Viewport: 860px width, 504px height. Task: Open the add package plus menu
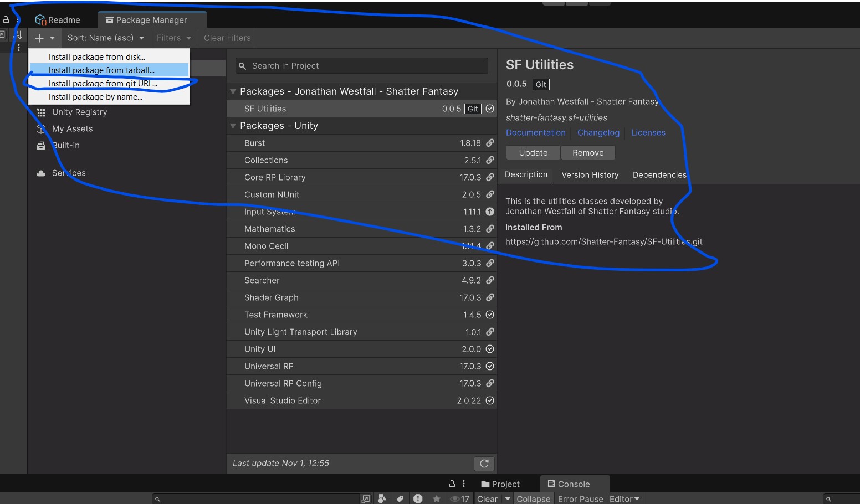click(x=45, y=38)
